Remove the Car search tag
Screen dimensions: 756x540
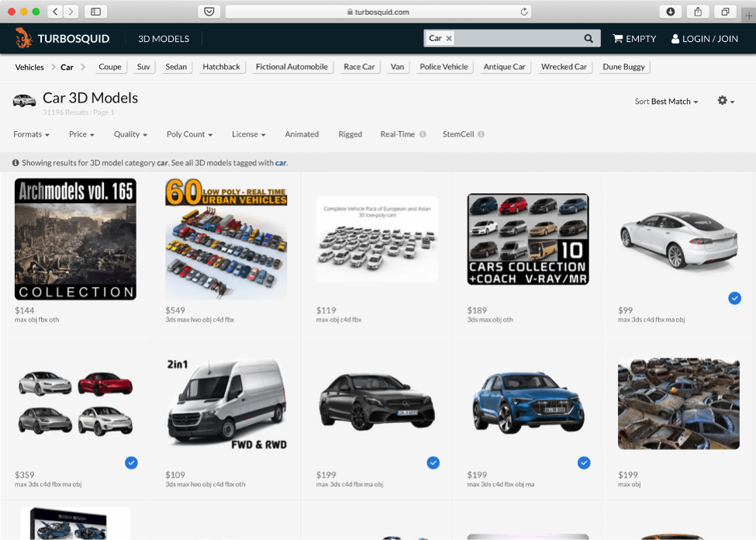(x=449, y=38)
